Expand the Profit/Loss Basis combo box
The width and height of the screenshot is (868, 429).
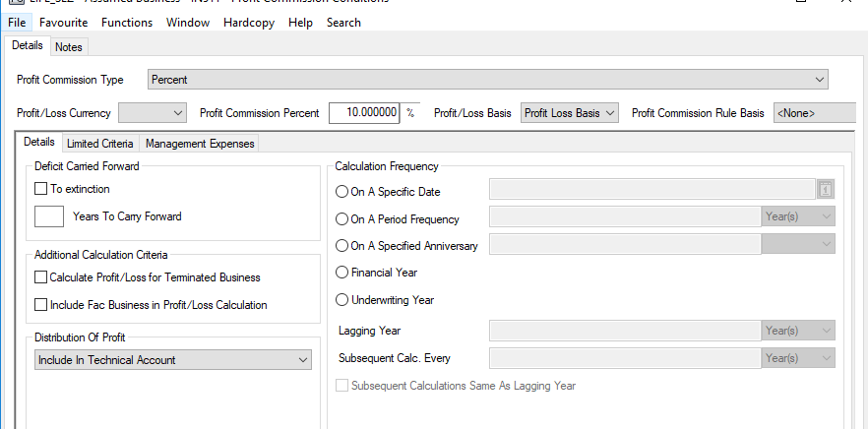click(569, 113)
